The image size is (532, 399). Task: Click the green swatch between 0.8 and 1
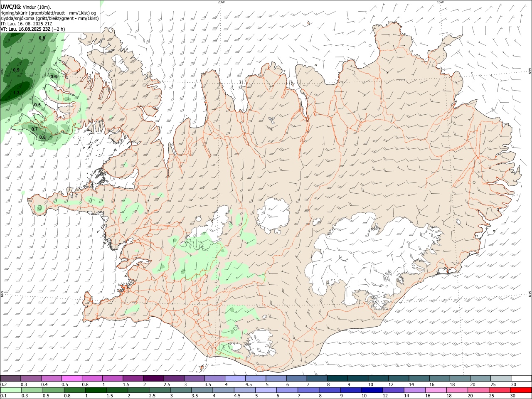(74, 390)
